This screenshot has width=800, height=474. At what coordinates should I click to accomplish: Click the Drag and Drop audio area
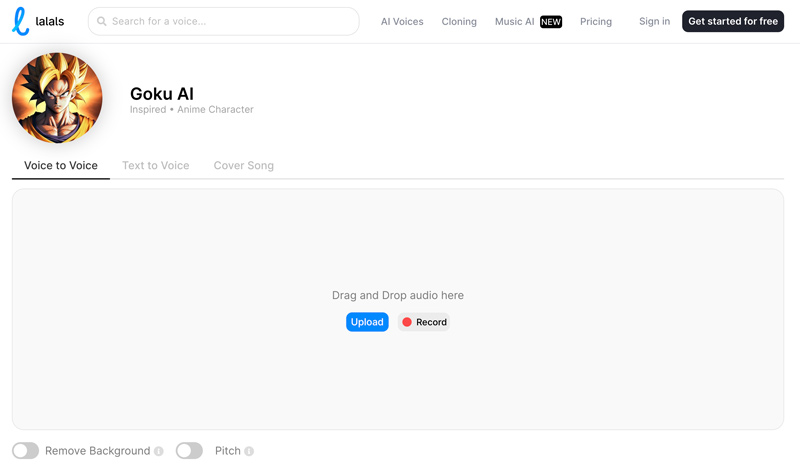pyautogui.click(x=398, y=309)
